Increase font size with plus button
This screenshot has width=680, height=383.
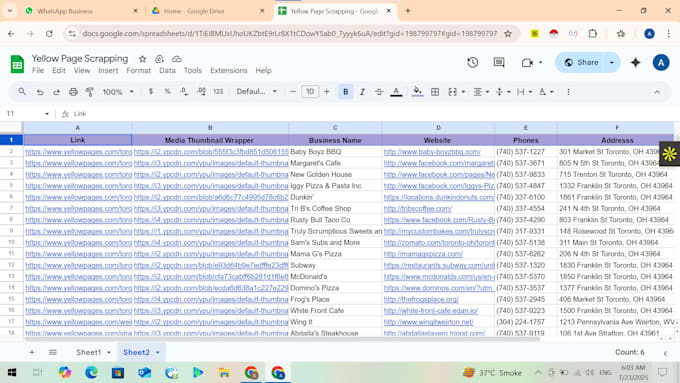tap(327, 92)
